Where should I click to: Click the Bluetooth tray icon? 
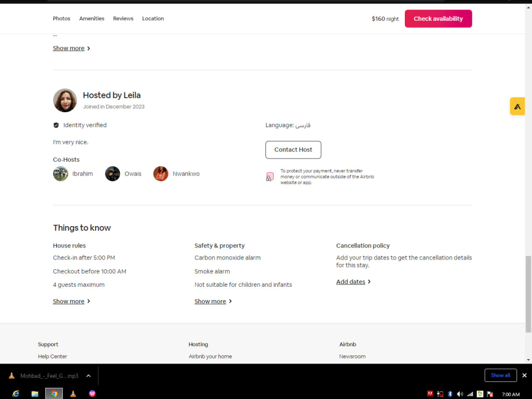450,394
